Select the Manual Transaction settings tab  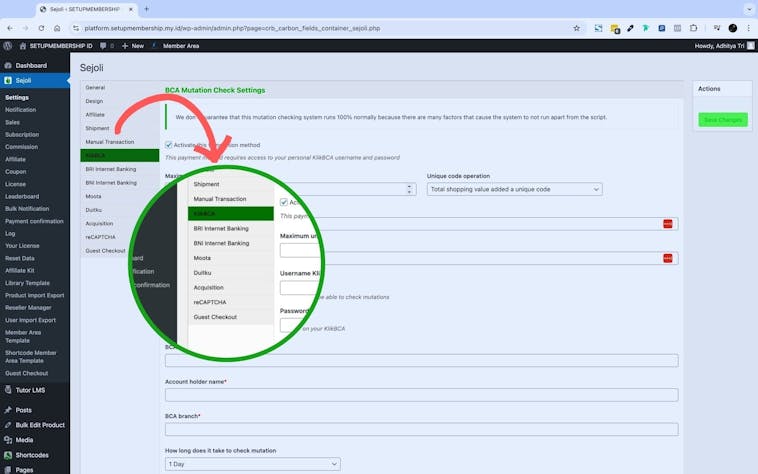[110, 142]
